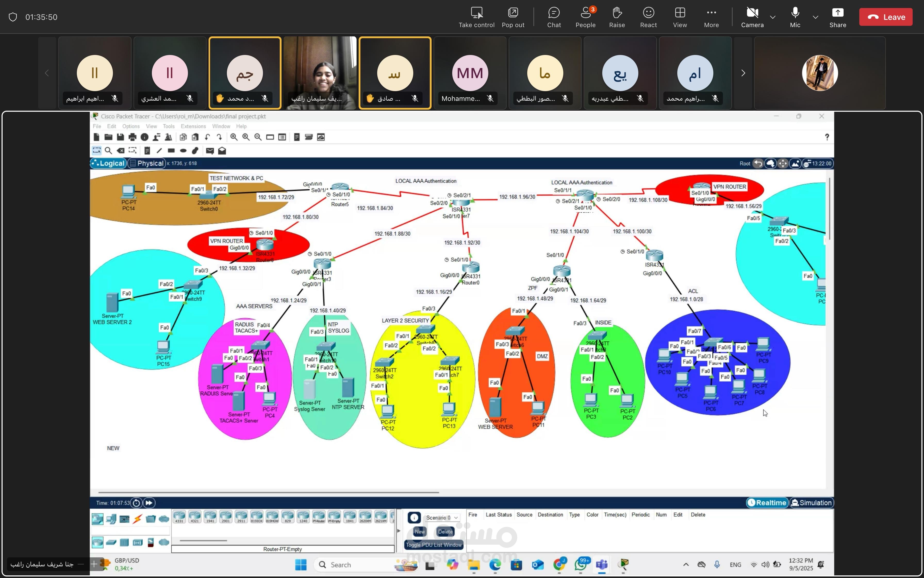Switch to Simulation mode
Screen dimensions: 924x578
[811, 503]
